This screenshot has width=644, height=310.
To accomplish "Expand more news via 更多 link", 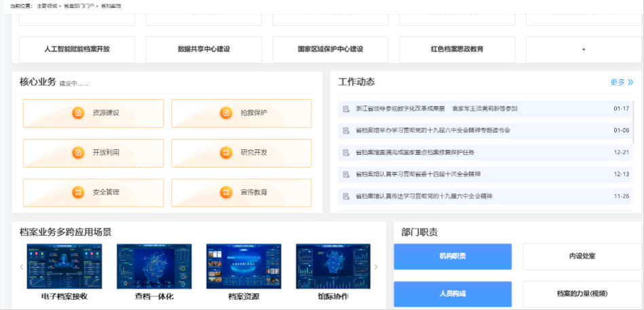I will pyautogui.click(x=621, y=82).
